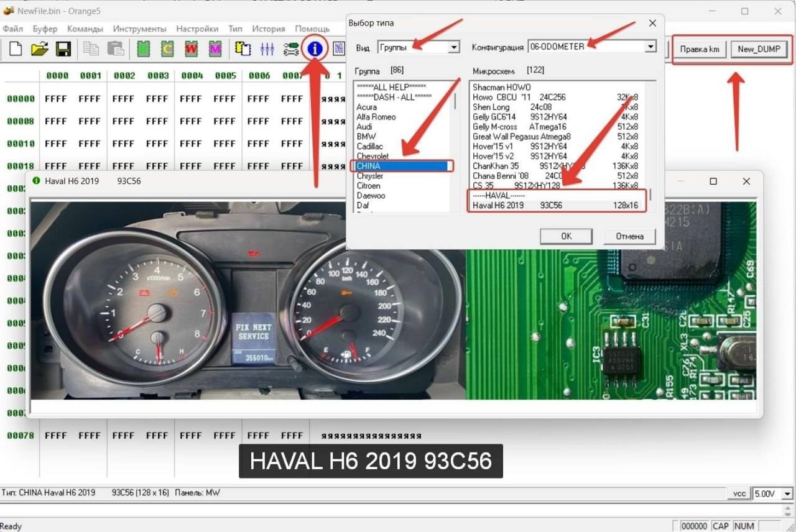Click the Open folder toolbar icon
796x532 pixels.
[39, 49]
